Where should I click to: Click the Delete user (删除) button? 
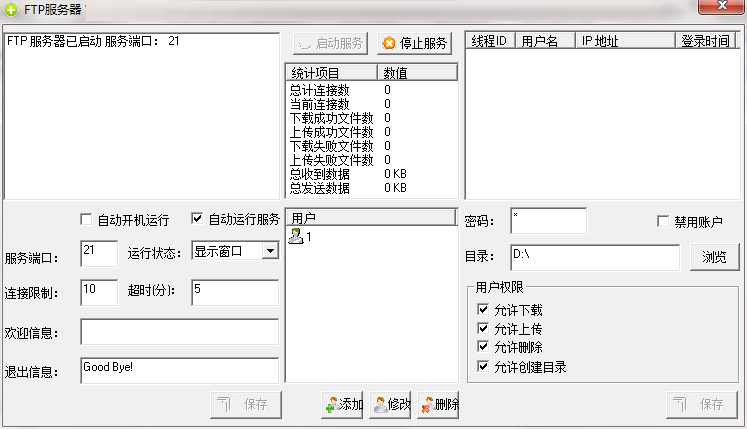pos(439,404)
